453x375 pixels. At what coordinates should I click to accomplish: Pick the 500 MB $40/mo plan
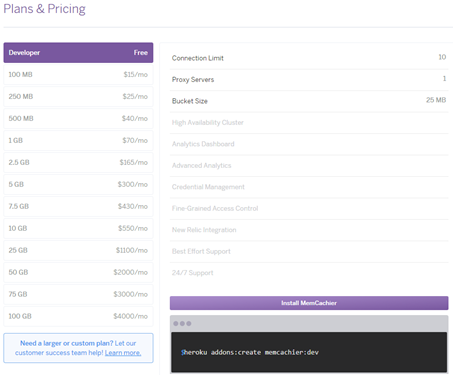78,118
